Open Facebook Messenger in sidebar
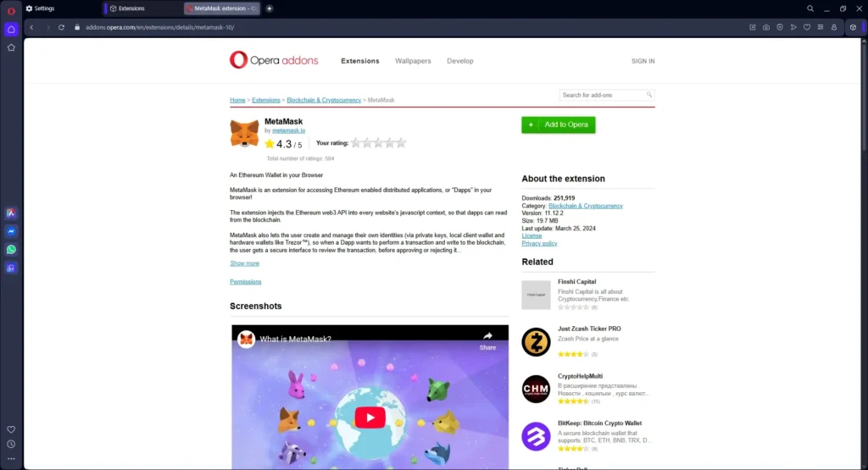 [11, 231]
